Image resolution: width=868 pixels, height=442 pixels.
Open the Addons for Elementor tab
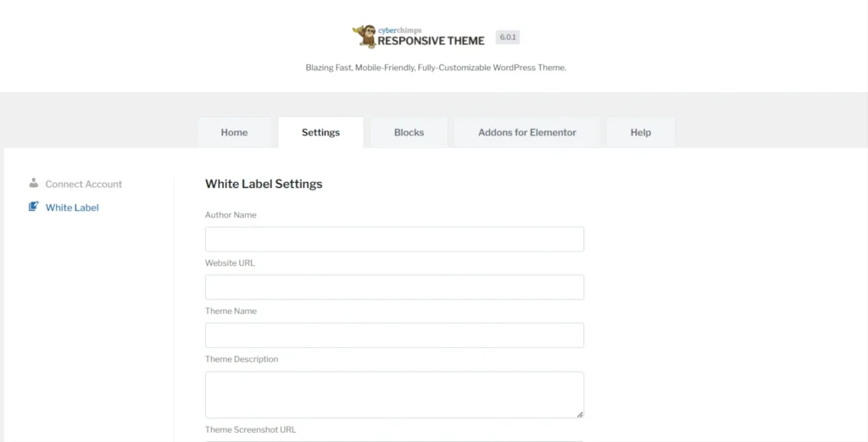[526, 133]
